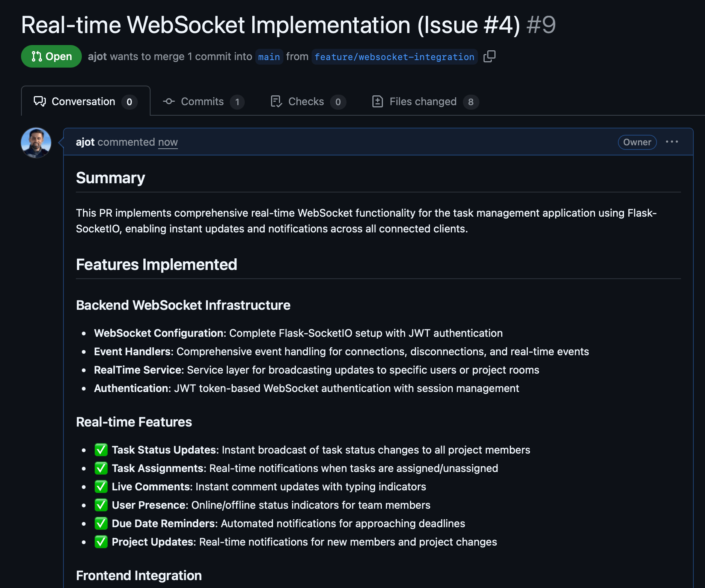Click the Owner label badge
Image resolution: width=705 pixels, height=588 pixels.
point(637,142)
